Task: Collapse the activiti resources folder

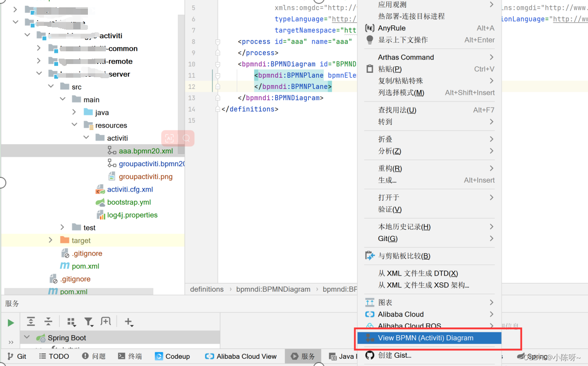Action: [86, 138]
